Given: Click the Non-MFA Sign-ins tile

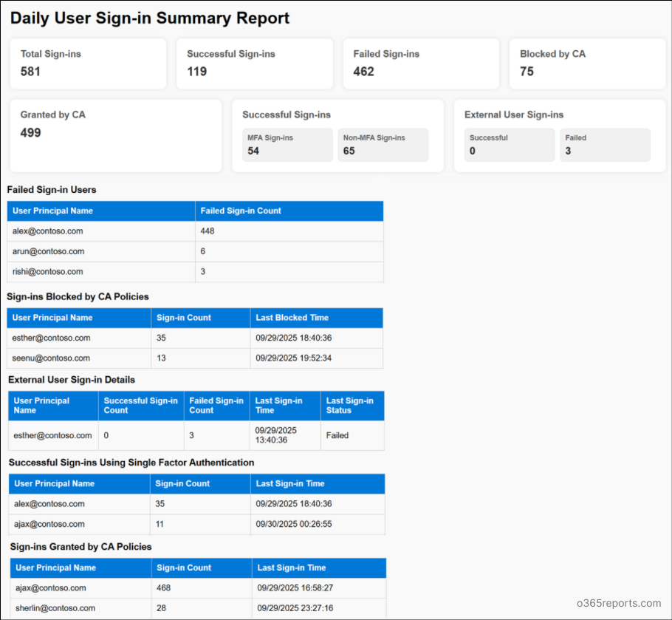Looking at the screenshot, I should click(x=383, y=145).
